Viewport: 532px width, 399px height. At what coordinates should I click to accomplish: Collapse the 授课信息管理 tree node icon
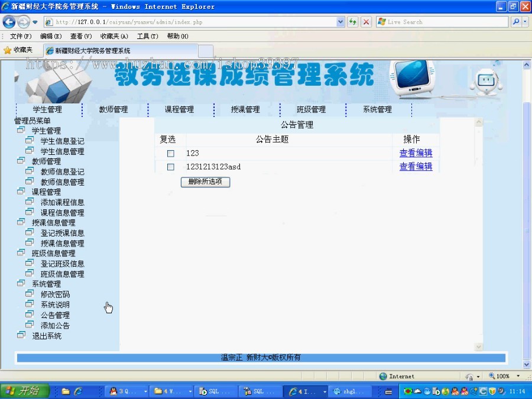tap(21, 222)
